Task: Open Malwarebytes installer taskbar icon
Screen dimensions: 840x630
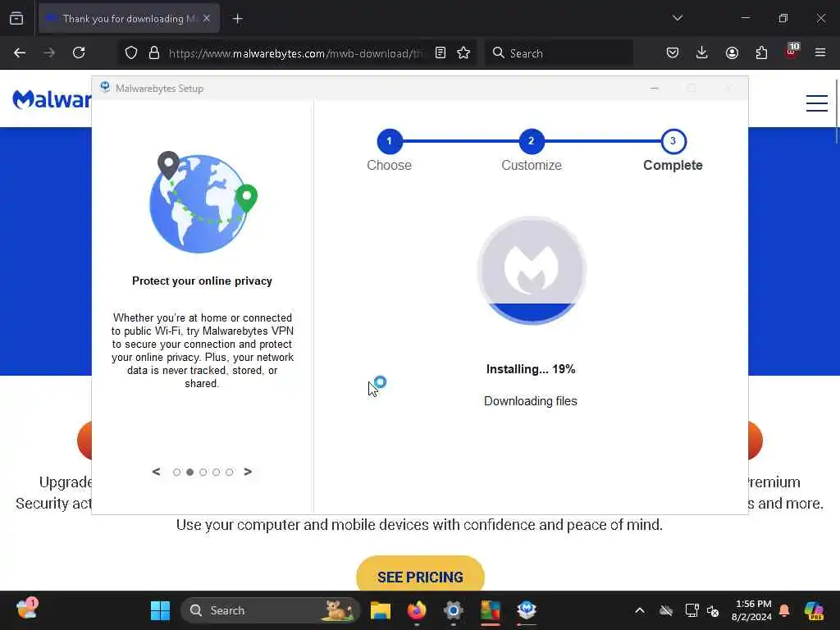Action: (x=527, y=610)
